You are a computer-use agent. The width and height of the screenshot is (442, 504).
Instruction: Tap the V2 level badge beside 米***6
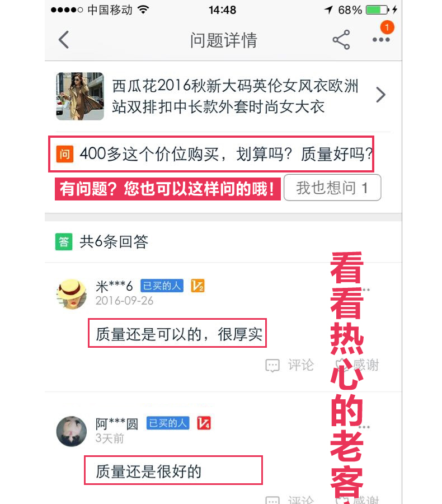pos(198,286)
